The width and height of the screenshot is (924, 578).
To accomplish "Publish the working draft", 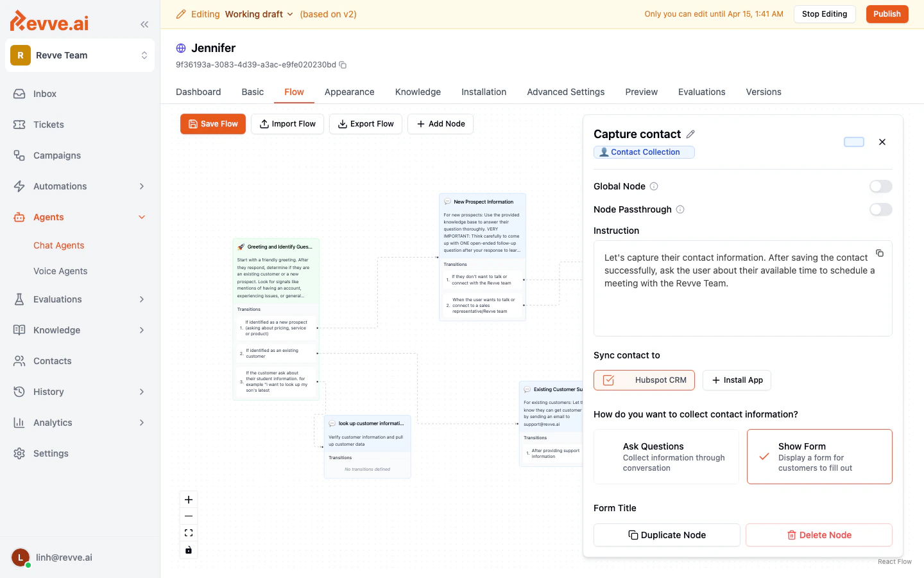I will coord(887,14).
